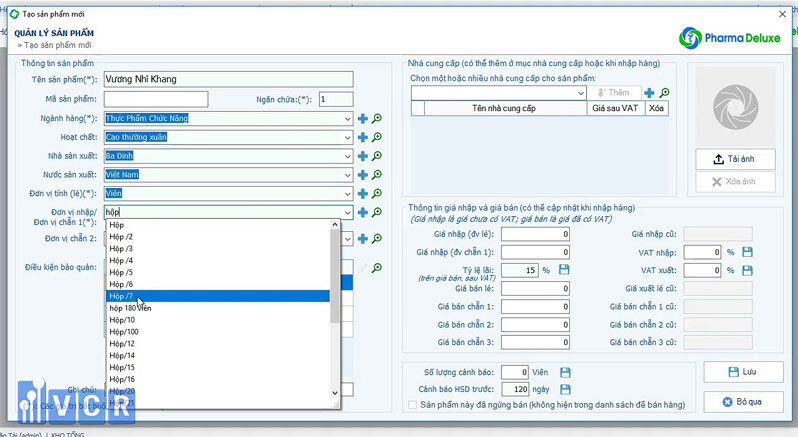The width and height of the screenshot is (798, 437).
Task: Focus the Giá nhập (đv lẻ) field
Action: pos(535,235)
